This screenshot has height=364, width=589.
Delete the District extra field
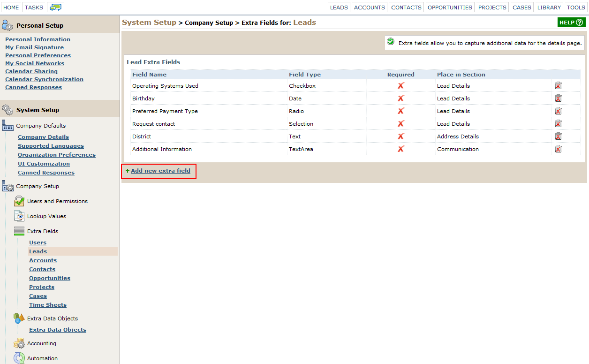coord(558,136)
